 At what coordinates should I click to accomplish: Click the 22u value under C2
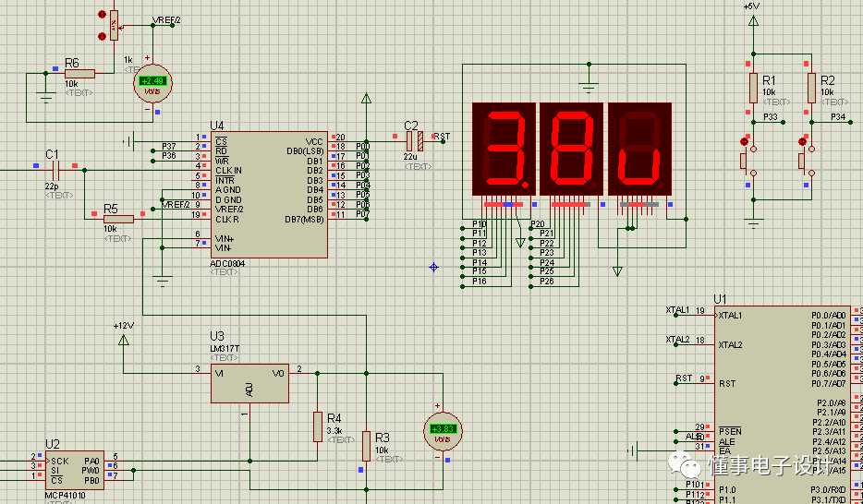pos(410,157)
